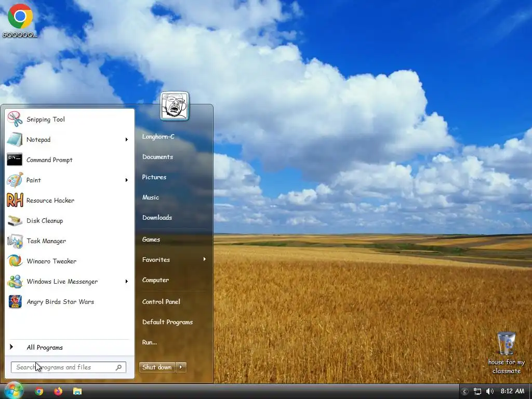Open the Longhorn-C user folder
Image resolution: width=532 pixels, height=399 pixels.
158,137
